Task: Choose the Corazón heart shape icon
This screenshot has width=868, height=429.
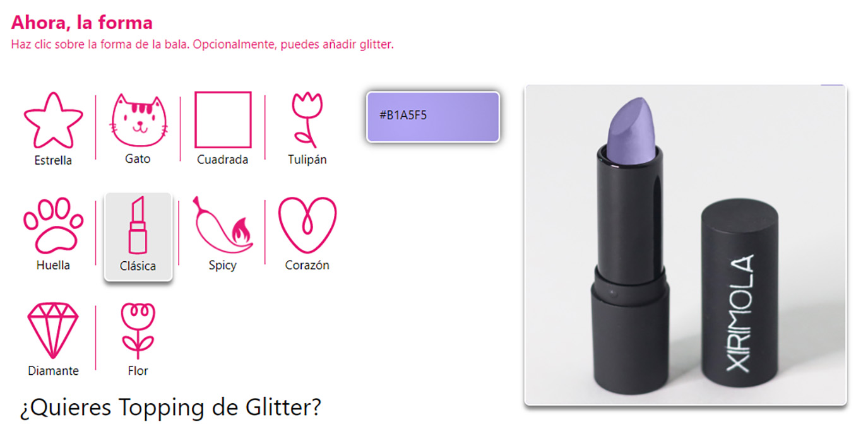Action: pyautogui.click(x=307, y=225)
